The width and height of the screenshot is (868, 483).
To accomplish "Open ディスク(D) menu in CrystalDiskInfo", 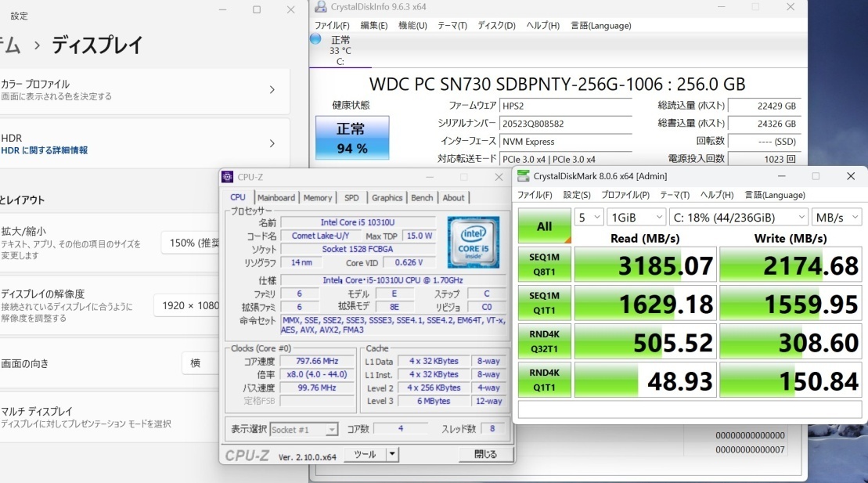I will coord(496,26).
